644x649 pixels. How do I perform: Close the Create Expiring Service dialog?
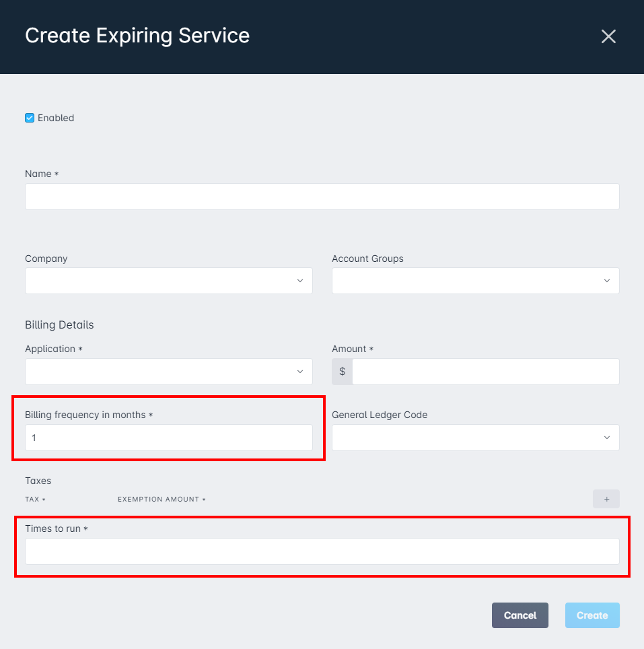pos(608,36)
